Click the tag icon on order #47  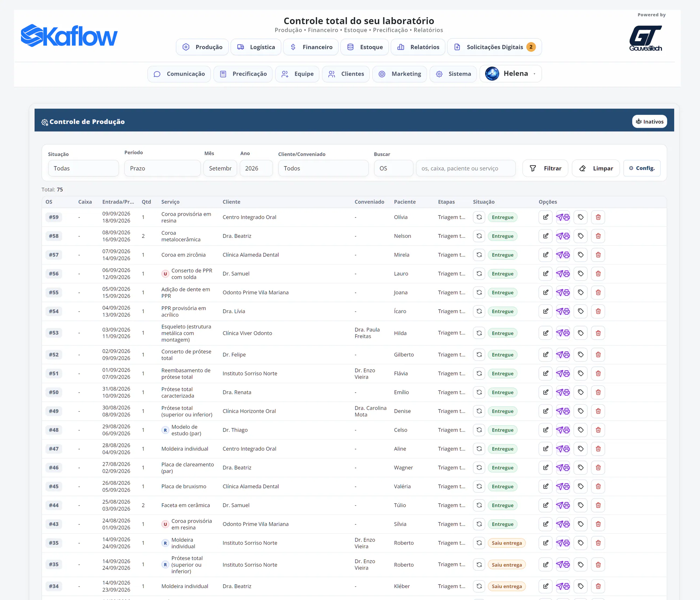580,449
